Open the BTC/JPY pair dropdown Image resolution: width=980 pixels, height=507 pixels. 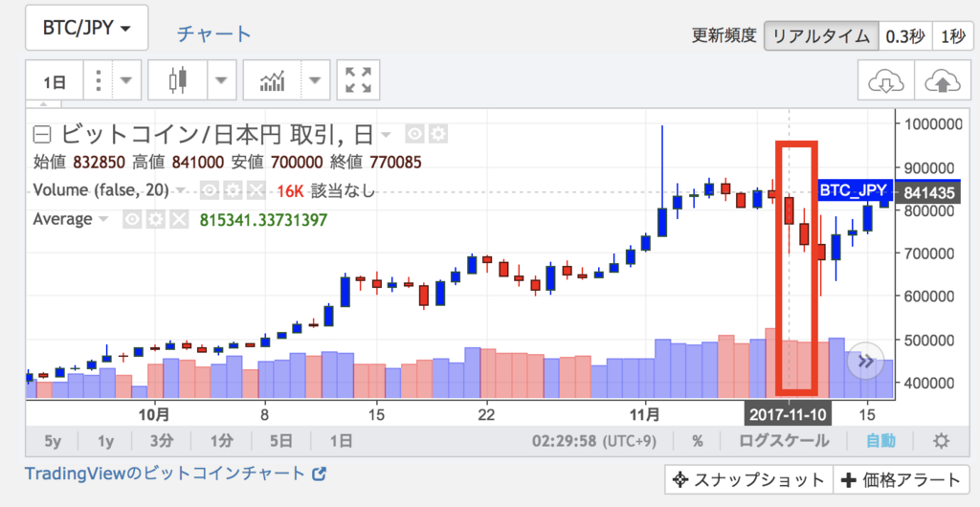(86, 28)
